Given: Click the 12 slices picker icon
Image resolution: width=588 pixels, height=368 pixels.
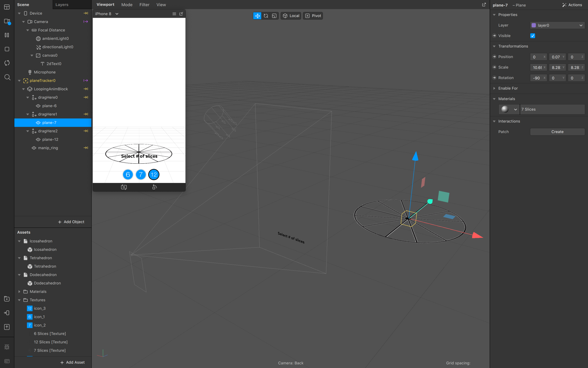Looking at the screenshot, I should [154, 174].
